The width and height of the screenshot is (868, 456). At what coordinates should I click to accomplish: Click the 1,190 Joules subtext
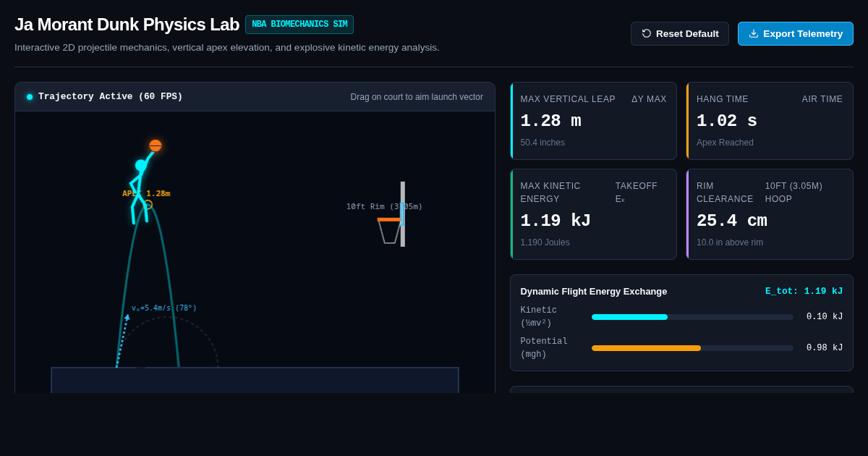pyautogui.click(x=545, y=242)
